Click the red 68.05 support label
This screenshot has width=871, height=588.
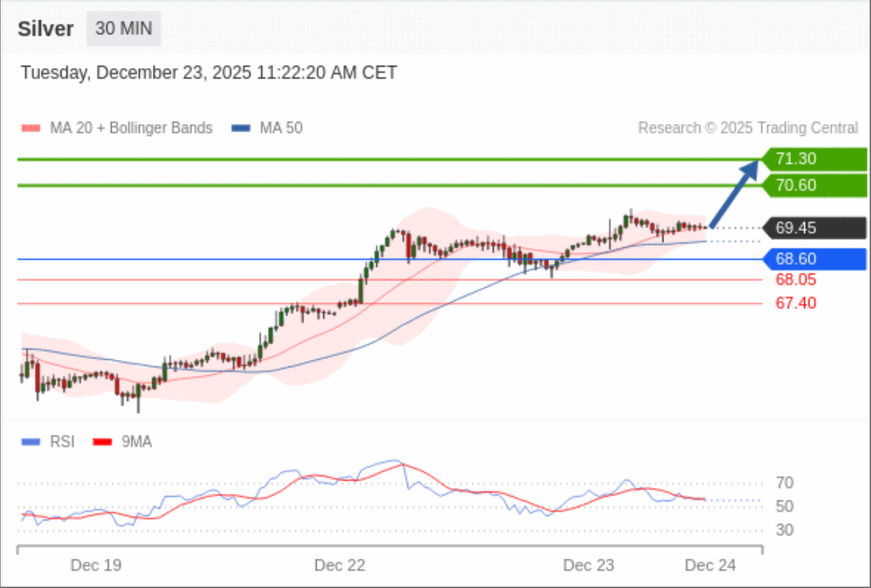click(x=796, y=280)
